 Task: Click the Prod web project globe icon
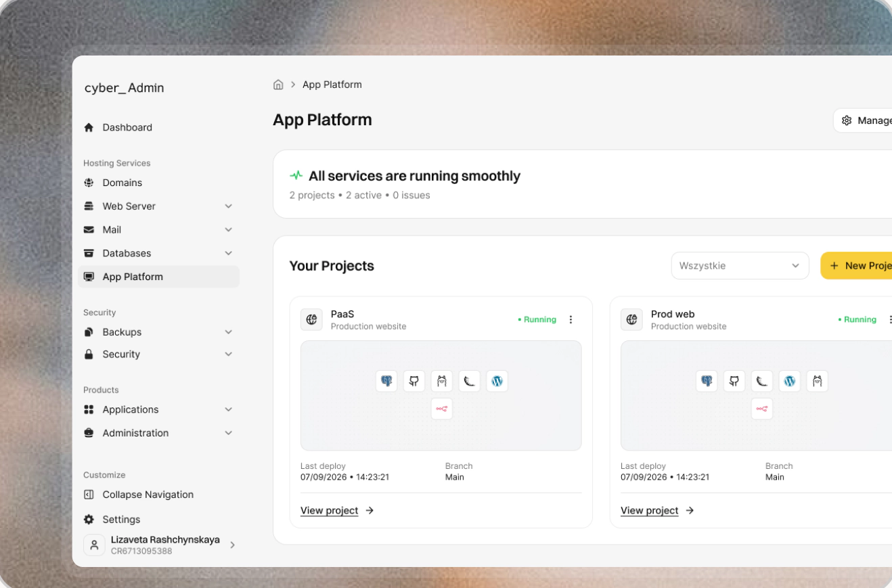[631, 319]
